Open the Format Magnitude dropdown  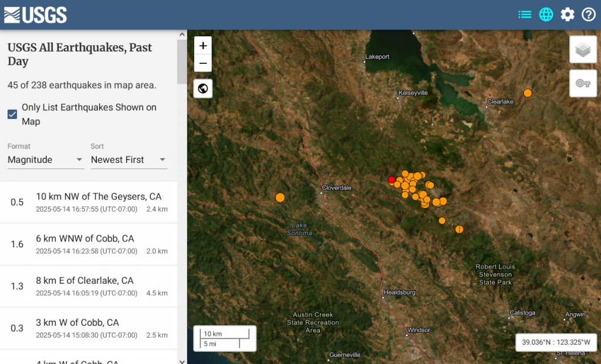point(45,159)
